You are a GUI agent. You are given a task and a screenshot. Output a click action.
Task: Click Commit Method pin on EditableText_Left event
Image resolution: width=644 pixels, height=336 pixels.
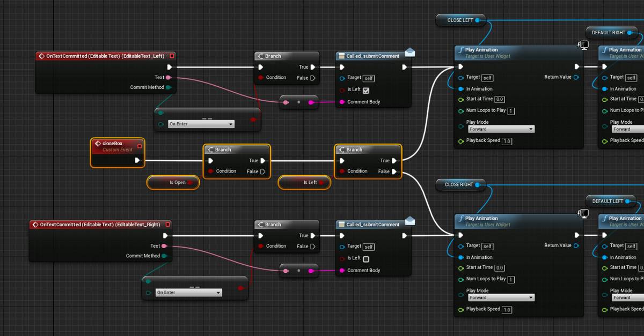point(169,87)
